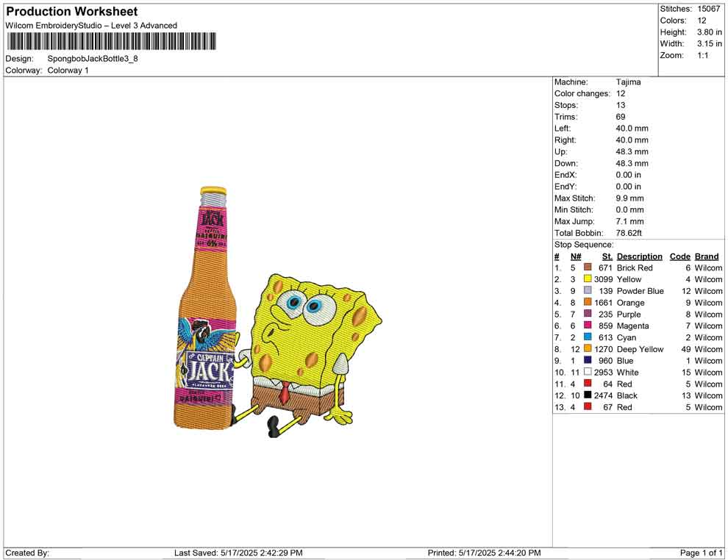Pick the Magenta 859 swatch
The width and height of the screenshot is (728, 560).
coord(588,326)
